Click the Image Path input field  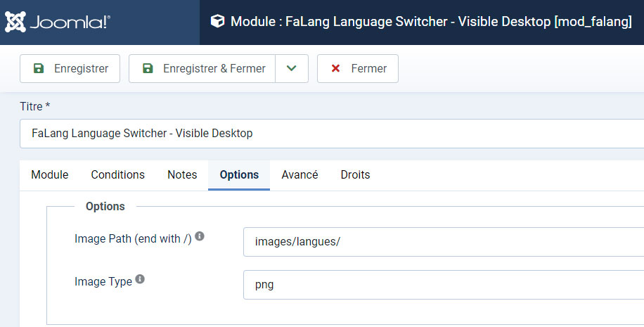[444, 242]
